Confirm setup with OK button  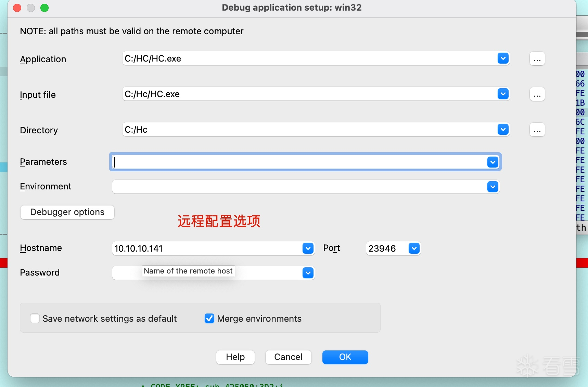345,357
